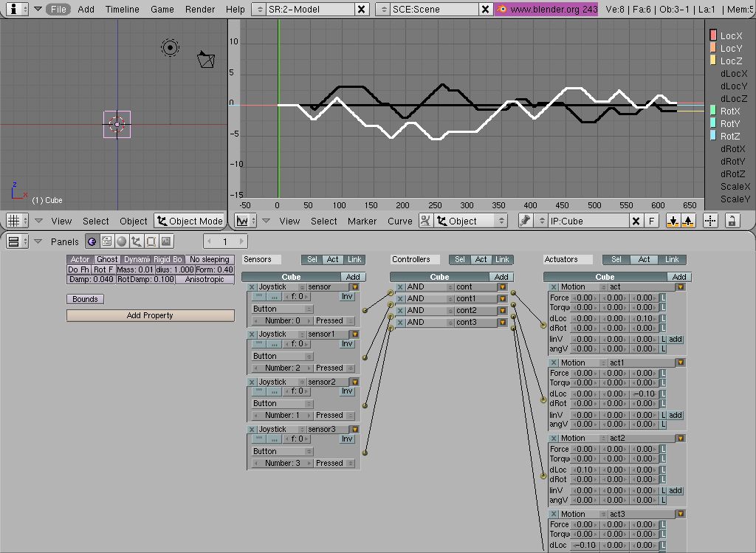
Task: Open Motion type dropdown for act2
Action: (583, 439)
